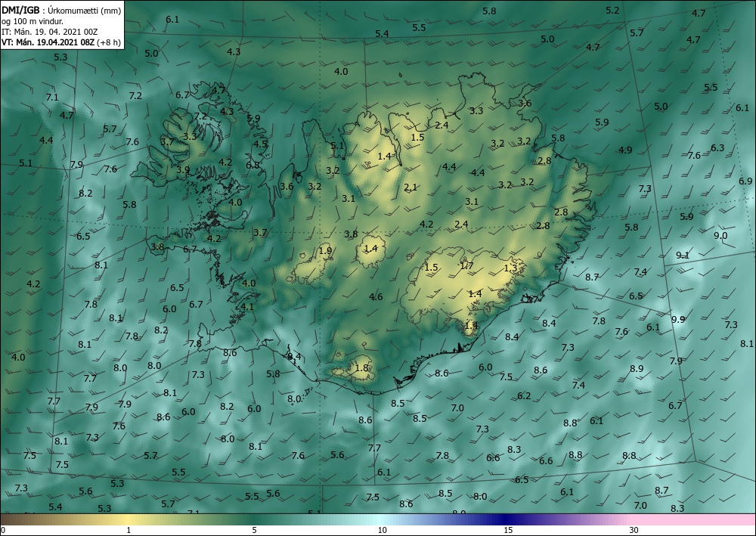The width and height of the screenshot is (756, 536).
Task: Click the '15' tick on the color scale
Action: pos(508,530)
